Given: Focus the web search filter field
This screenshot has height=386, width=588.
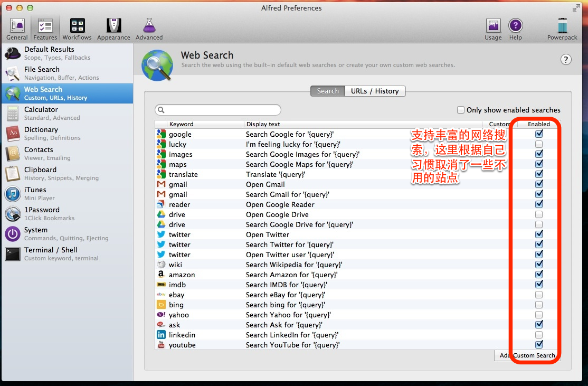Looking at the screenshot, I should 218,110.
